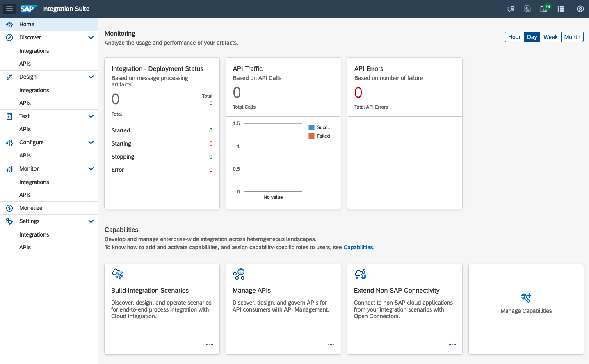Click the Home house icon

click(x=9, y=24)
